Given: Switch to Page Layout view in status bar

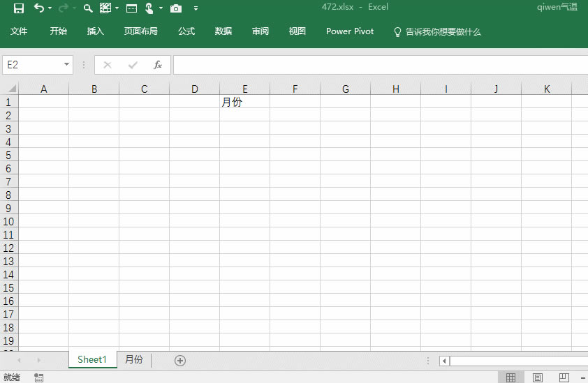Looking at the screenshot, I should [x=538, y=377].
